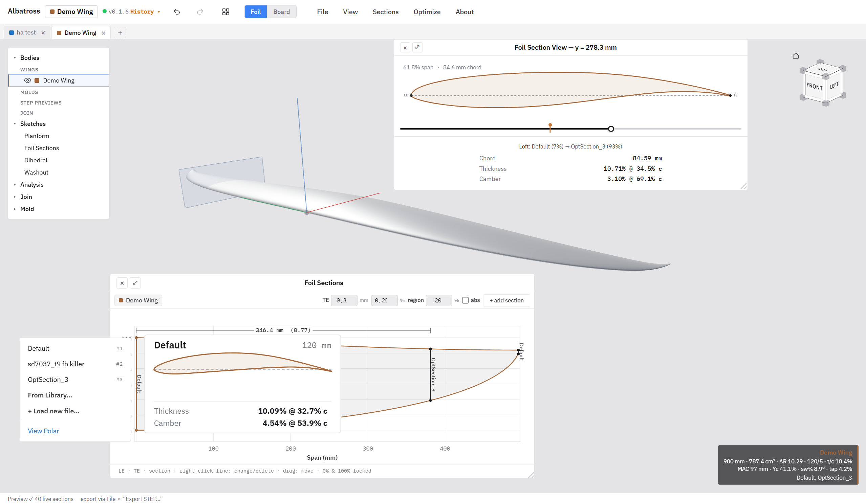Click the orange section marker on slider
866x504 pixels.
pos(550,128)
